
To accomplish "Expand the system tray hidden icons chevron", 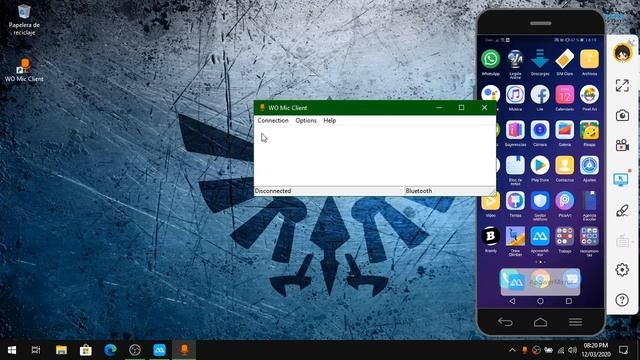I will [x=512, y=350].
